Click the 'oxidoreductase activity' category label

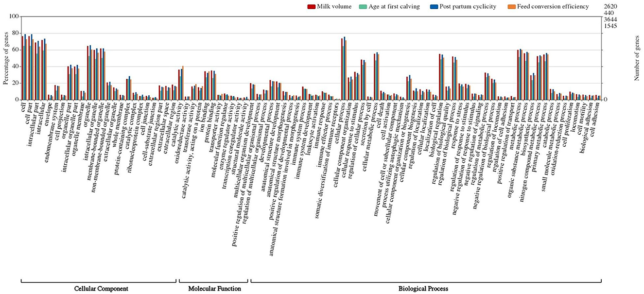pyautogui.click(x=183, y=133)
